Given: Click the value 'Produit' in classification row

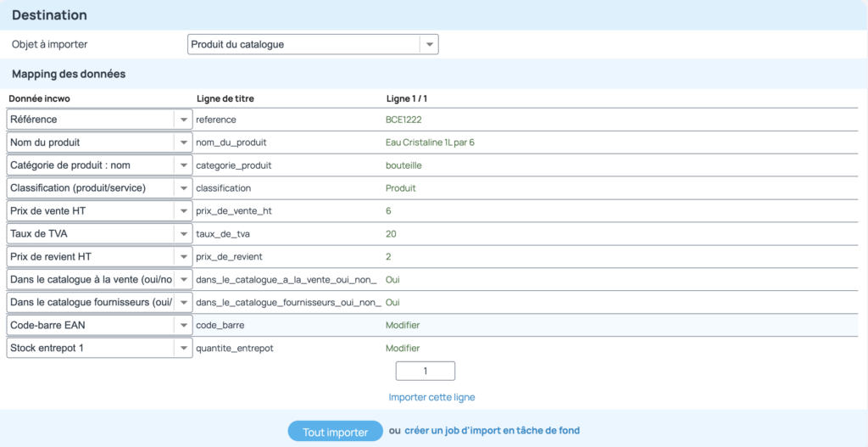Looking at the screenshot, I should tap(401, 188).
